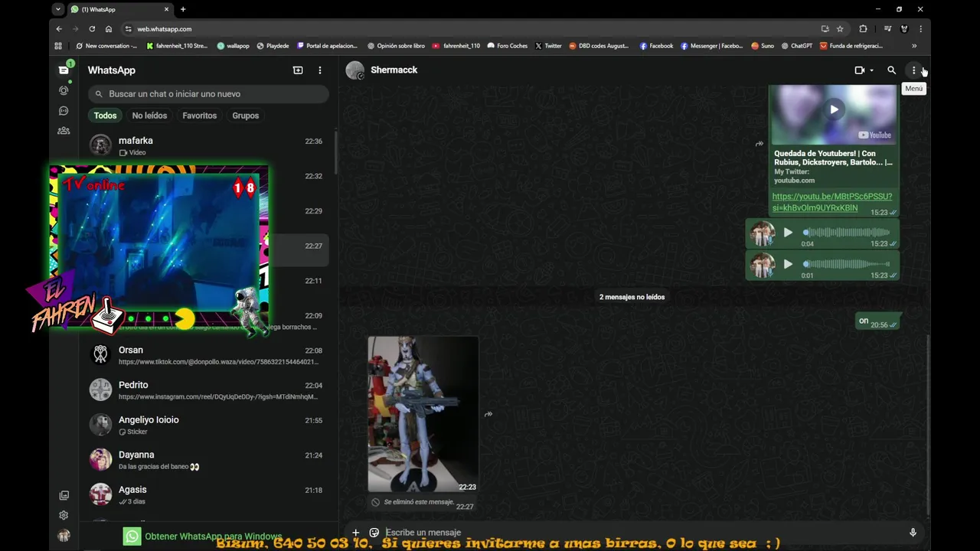980x551 pixels.
Task: Open the ChatGPT bookmark
Action: 796,46
